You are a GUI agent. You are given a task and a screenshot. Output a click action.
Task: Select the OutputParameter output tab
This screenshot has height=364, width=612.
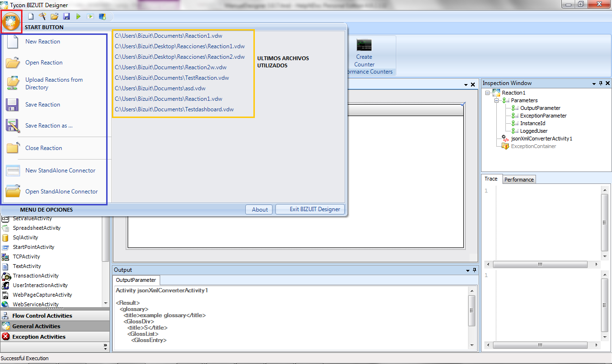click(x=136, y=280)
